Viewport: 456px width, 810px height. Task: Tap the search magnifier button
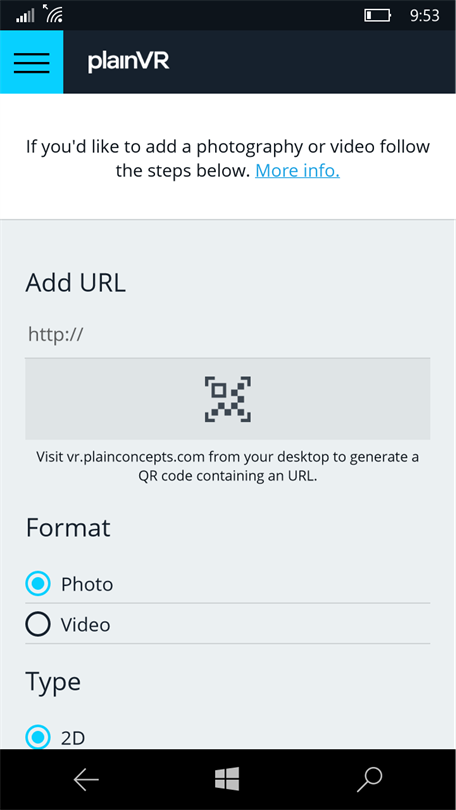point(369,780)
